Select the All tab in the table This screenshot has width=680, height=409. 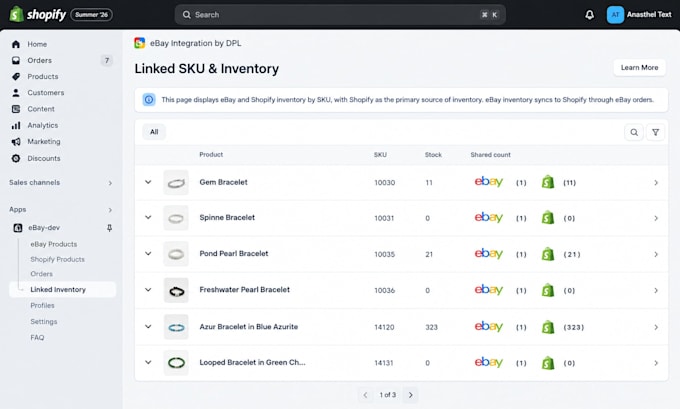(x=154, y=132)
